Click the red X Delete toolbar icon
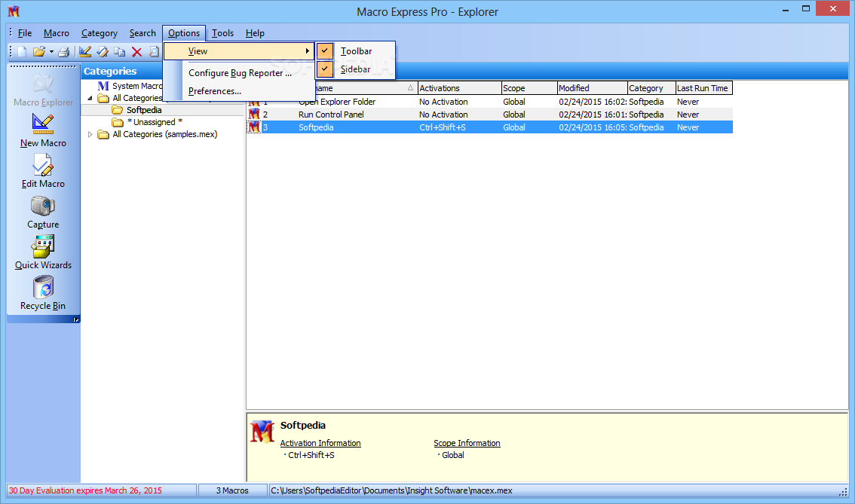The height and width of the screenshot is (504, 855). 137,52
